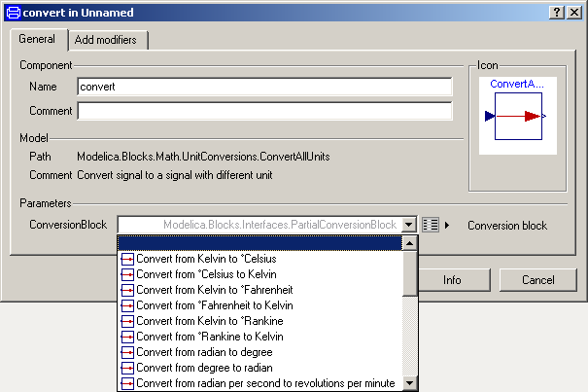Expand the ConversionBlock dropdown arrow

point(410,225)
